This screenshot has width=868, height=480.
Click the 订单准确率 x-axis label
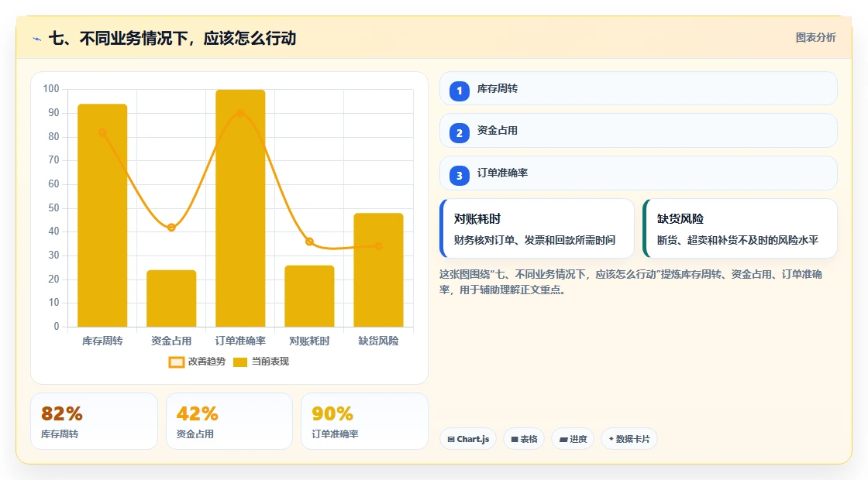coord(240,341)
